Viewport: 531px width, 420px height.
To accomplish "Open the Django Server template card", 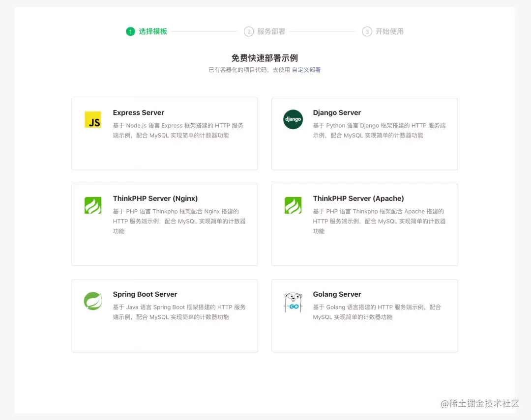I will 364,134.
